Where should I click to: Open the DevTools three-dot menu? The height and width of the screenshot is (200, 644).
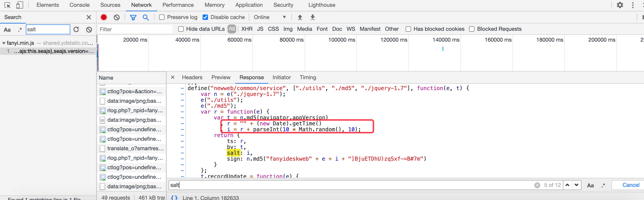pyautogui.click(x=633, y=5)
